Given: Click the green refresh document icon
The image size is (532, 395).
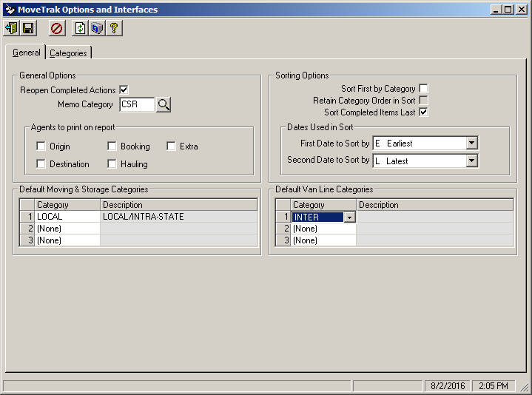Looking at the screenshot, I should (80, 28).
